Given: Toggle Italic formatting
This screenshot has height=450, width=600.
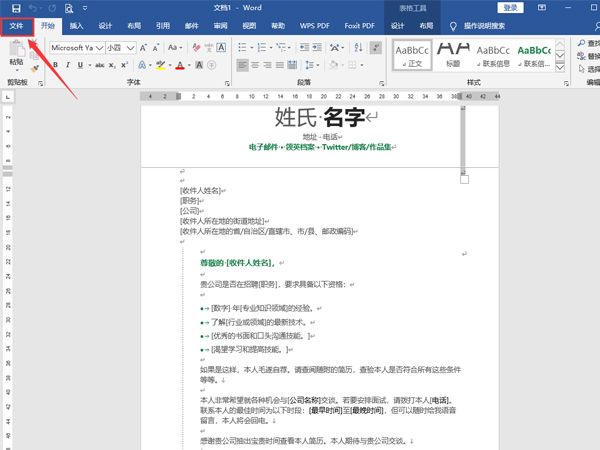Looking at the screenshot, I should pyautogui.click(x=66, y=65).
